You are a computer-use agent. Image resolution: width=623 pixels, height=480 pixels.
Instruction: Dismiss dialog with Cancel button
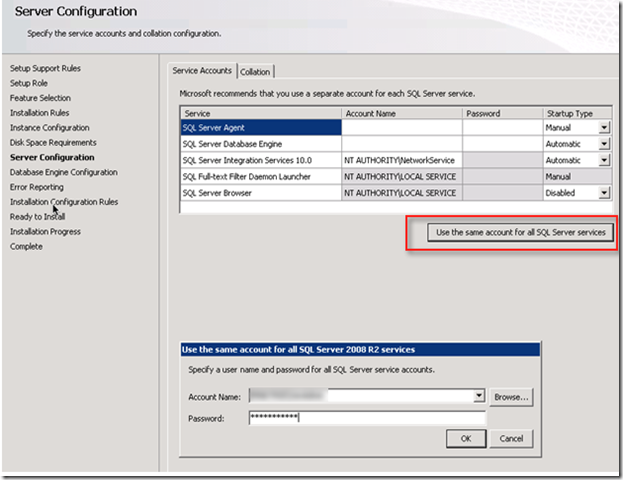click(x=511, y=439)
